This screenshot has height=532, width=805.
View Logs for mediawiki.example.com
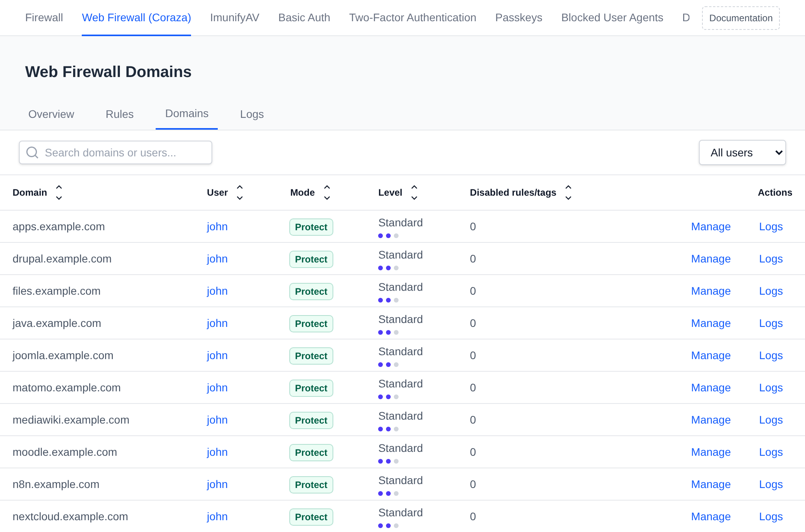click(771, 420)
